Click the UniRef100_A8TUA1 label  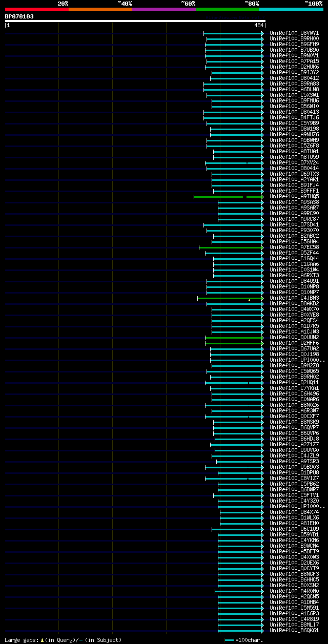pyautogui.click(x=294, y=151)
